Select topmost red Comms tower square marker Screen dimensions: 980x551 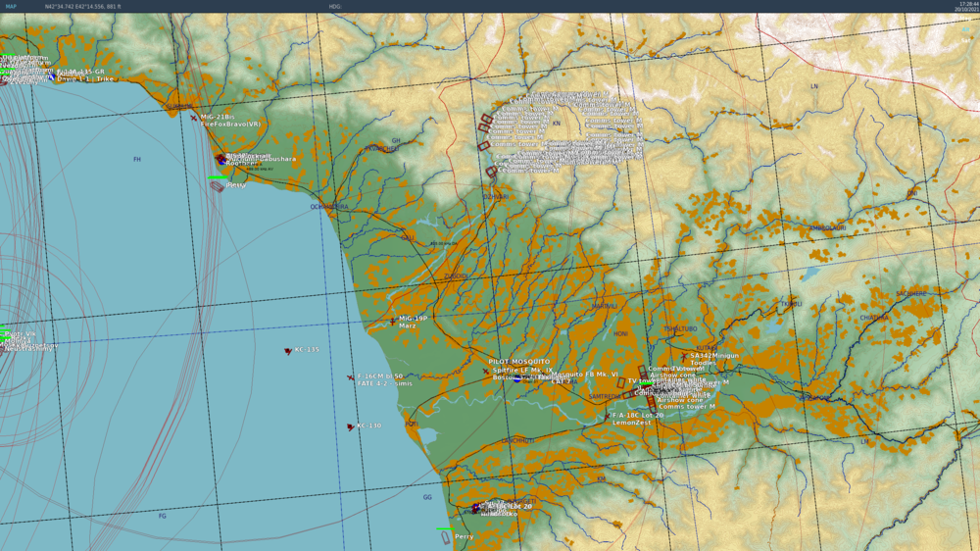tap(487, 119)
